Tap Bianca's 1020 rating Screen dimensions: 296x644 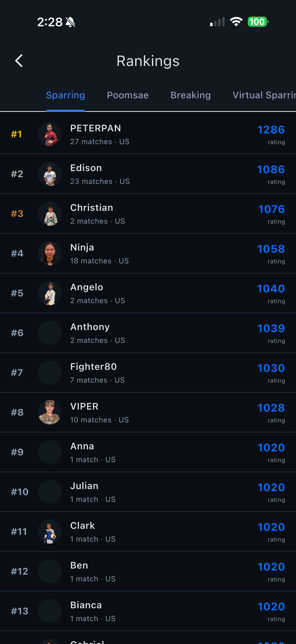click(x=271, y=607)
